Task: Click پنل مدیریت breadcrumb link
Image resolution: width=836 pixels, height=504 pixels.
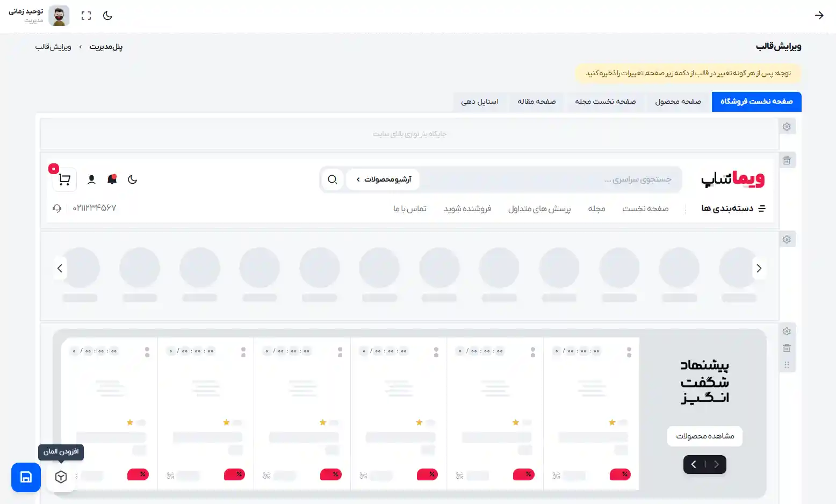Action: click(106, 47)
